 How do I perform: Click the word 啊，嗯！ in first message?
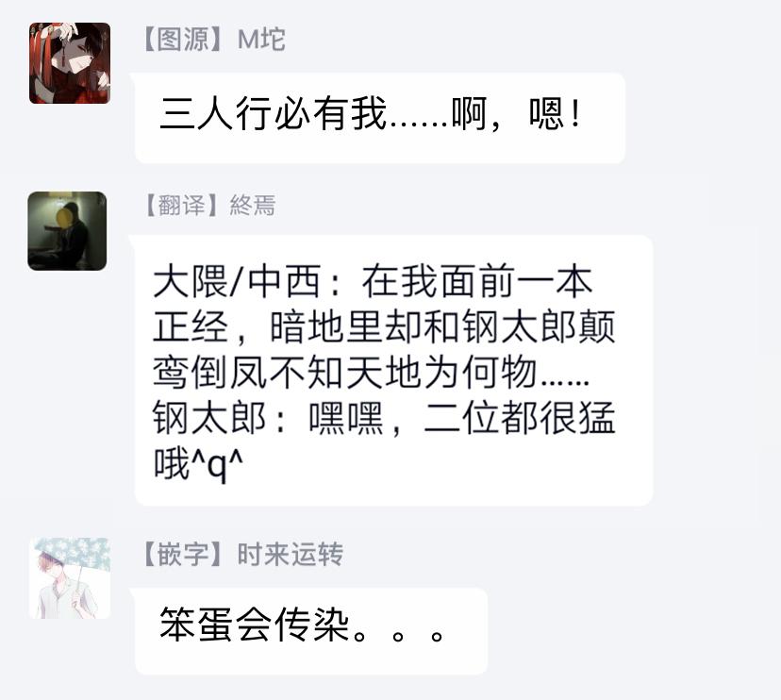[x=517, y=114]
